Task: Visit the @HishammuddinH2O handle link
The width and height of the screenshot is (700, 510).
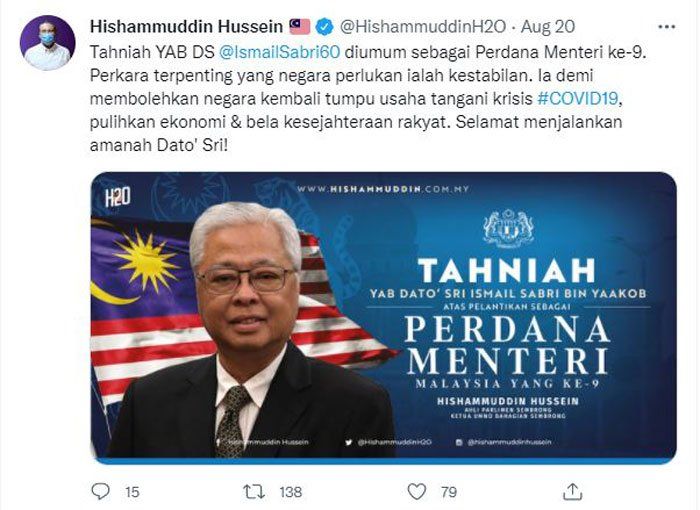Action: 422,27
